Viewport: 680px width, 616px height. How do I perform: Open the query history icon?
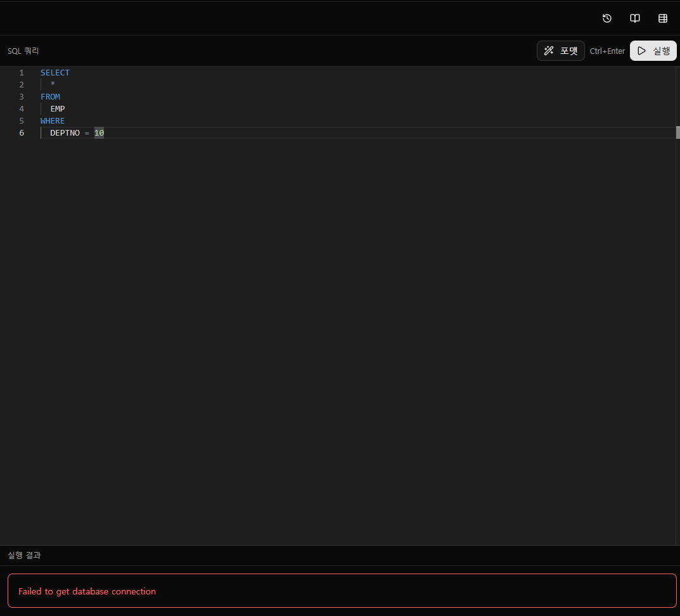(606, 18)
